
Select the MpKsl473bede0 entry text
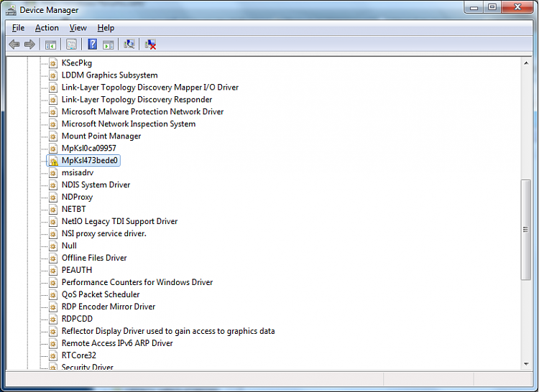(x=90, y=161)
